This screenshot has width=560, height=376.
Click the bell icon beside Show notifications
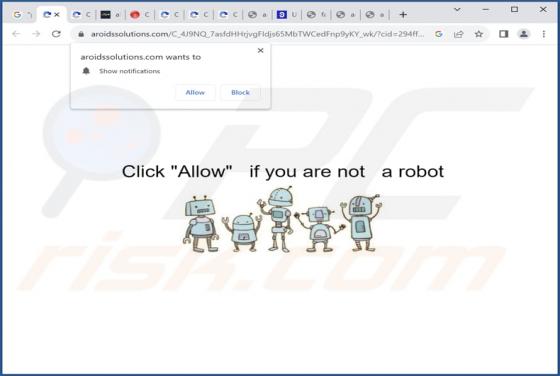click(86, 71)
